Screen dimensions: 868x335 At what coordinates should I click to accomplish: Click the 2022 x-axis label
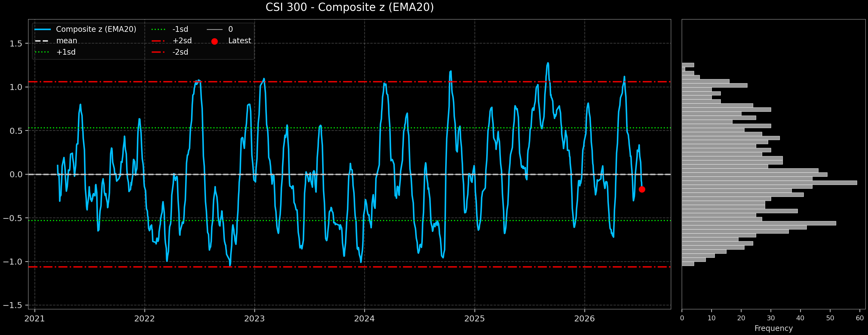(144, 319)
